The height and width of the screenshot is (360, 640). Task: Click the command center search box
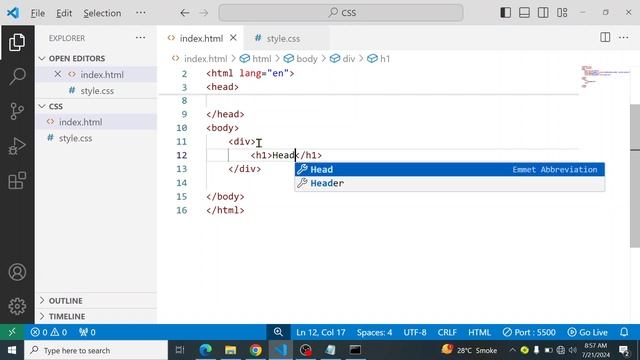click(341, 13)
